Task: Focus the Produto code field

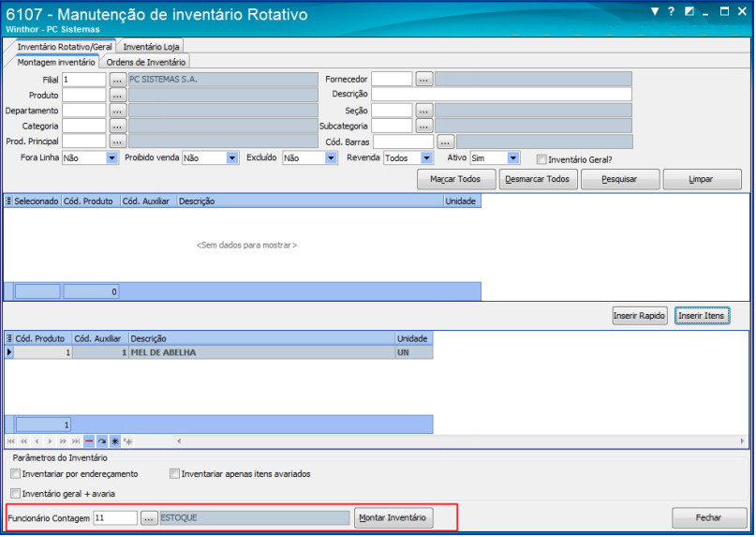Action: 84,95
